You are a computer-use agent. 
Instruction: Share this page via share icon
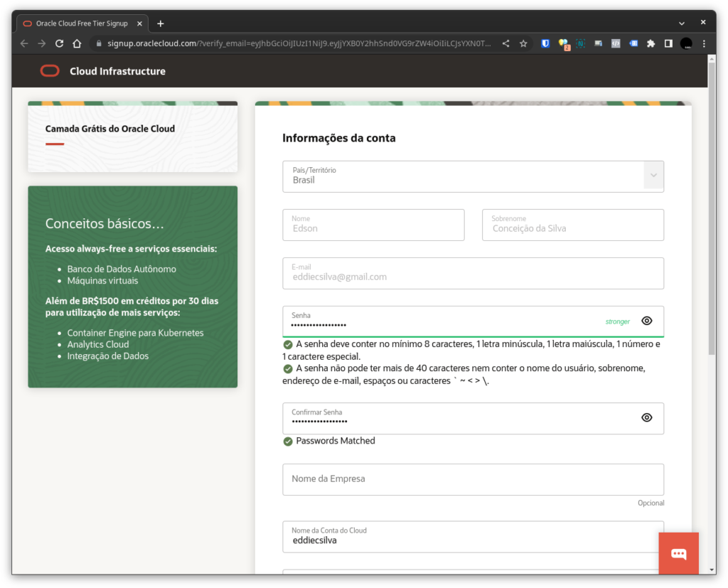(x=505, y=43)
